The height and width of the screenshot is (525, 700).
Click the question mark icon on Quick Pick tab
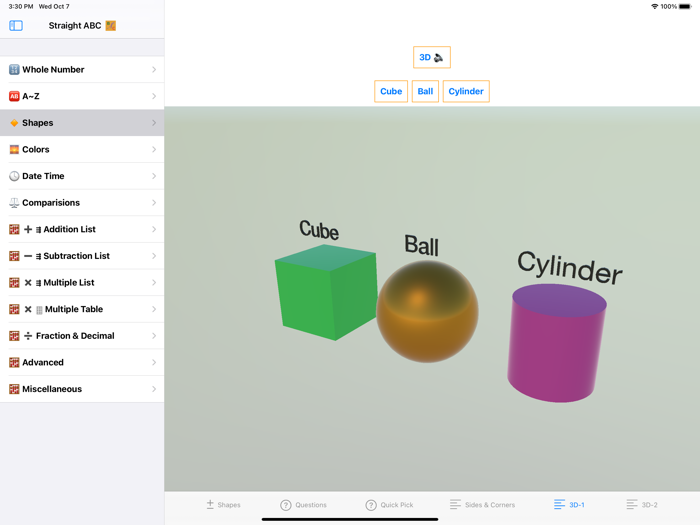pyautogui.click(x=371, y=505)
